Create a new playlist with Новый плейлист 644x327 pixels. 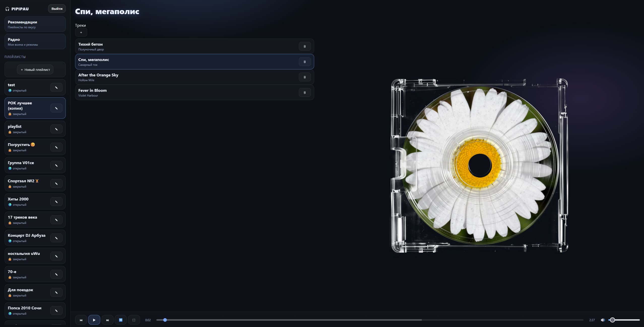click(x=35, y=70)
